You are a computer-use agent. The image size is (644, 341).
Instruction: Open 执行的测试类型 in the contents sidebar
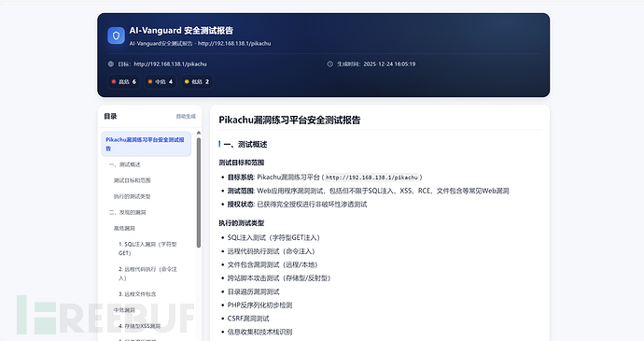coord(133,196)
